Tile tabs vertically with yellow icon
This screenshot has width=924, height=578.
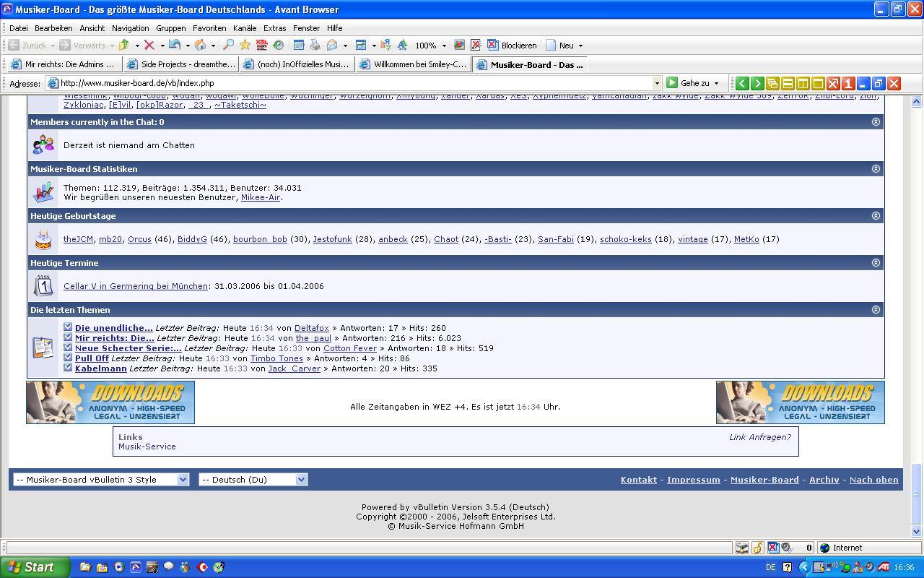click(x=803, y=83)
